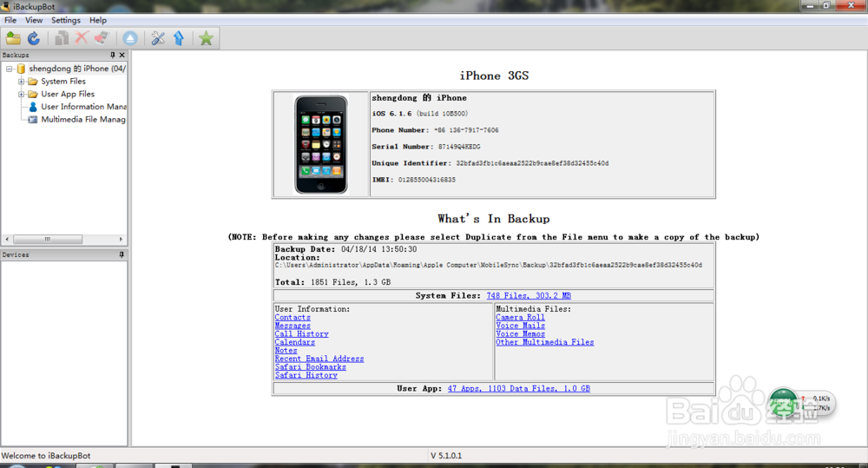Open the Help menu
This screenshot has height=468, width=868.
tap(98, 20)
